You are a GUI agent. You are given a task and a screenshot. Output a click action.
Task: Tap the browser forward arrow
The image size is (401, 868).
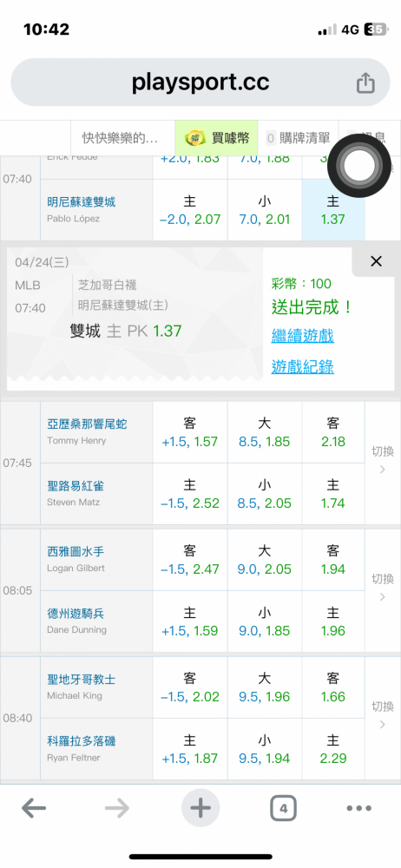[x=117, y=809]
